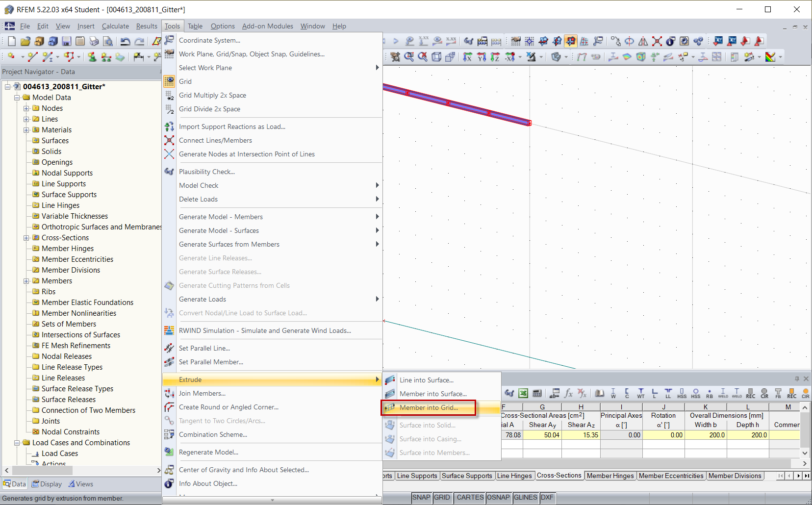Pick the WT tee cross-section icon
Image resolution: width=812 pixels, height=505 pixels.
(641, 393)
